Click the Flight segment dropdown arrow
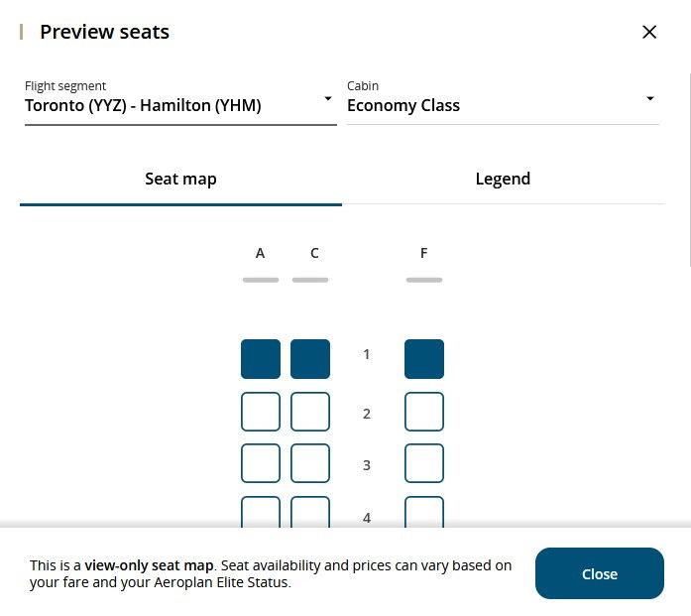This screenshot has width=691, height=616. click(x=328, y=99)
